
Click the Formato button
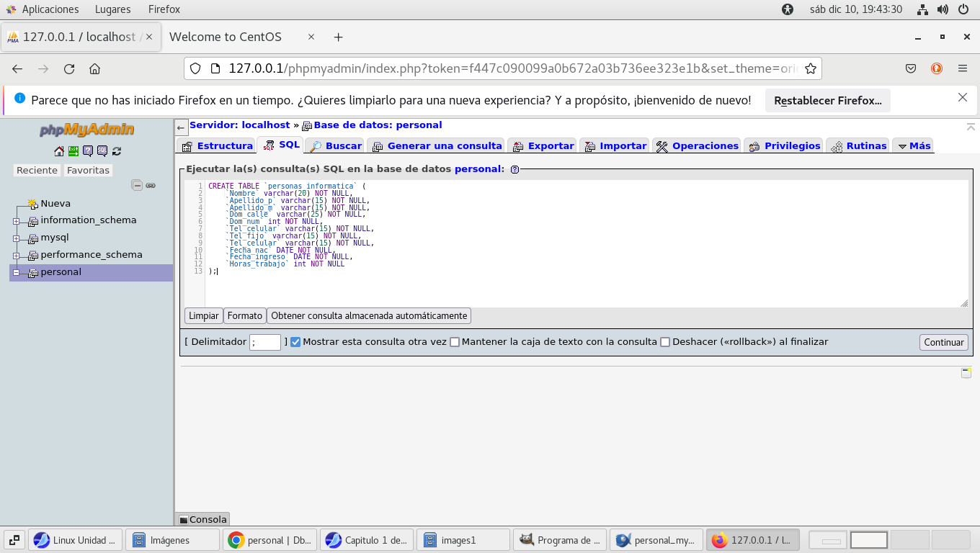pos(245,315)
